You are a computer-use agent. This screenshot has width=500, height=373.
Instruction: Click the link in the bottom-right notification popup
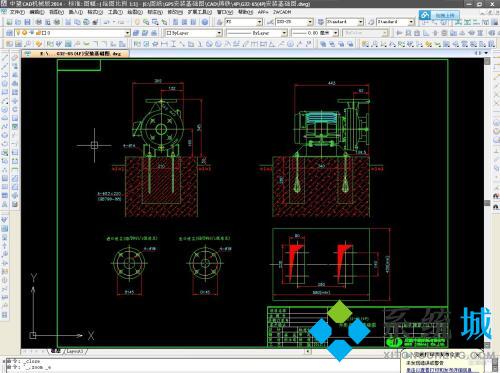pos(438,370)
